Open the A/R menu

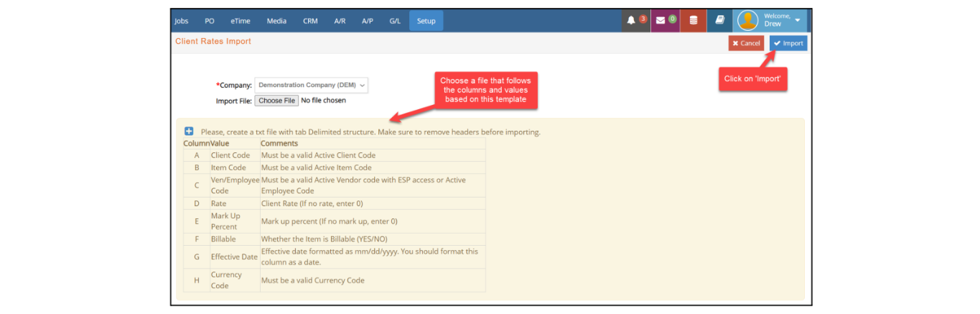340,21
